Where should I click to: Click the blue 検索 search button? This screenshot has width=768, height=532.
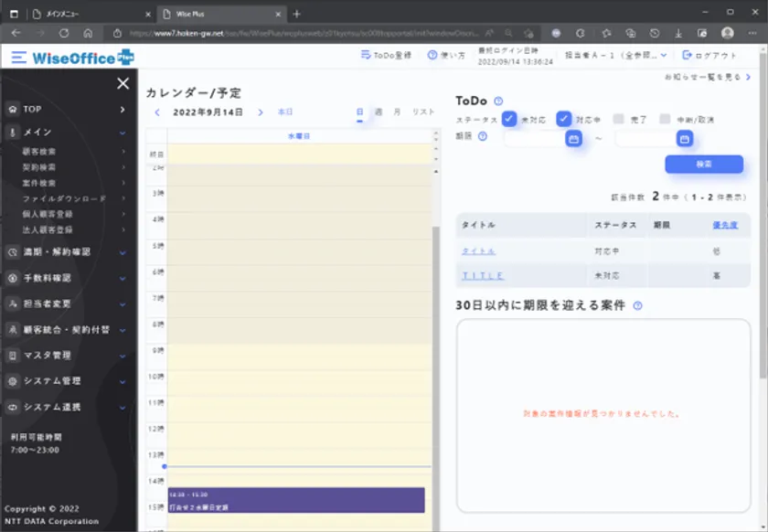tap(703, 165)
